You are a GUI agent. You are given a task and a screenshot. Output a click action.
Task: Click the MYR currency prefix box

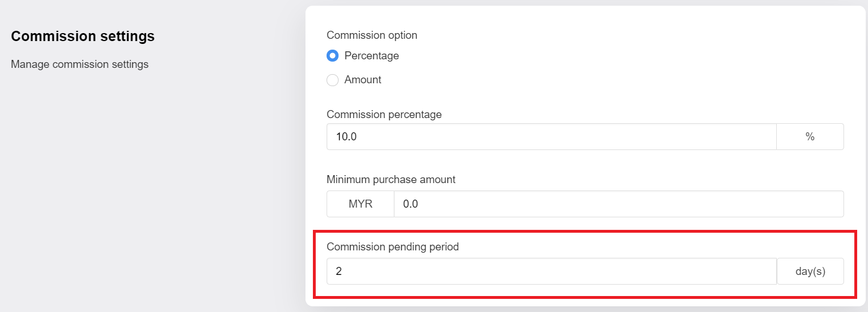(360, 204)
